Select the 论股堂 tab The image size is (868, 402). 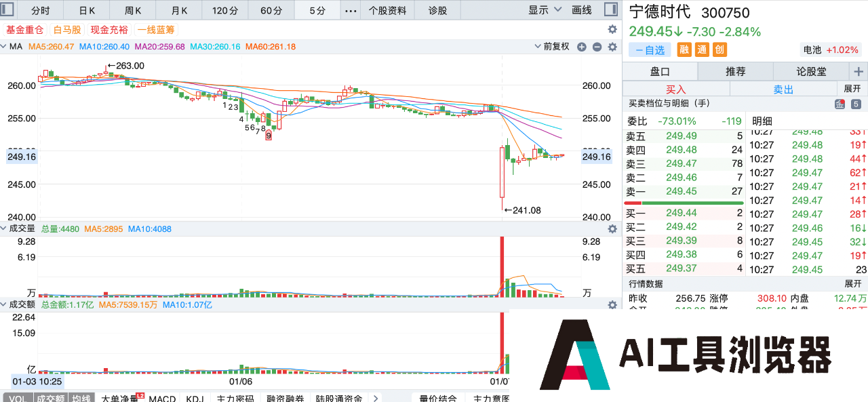[x=811, y=71]
